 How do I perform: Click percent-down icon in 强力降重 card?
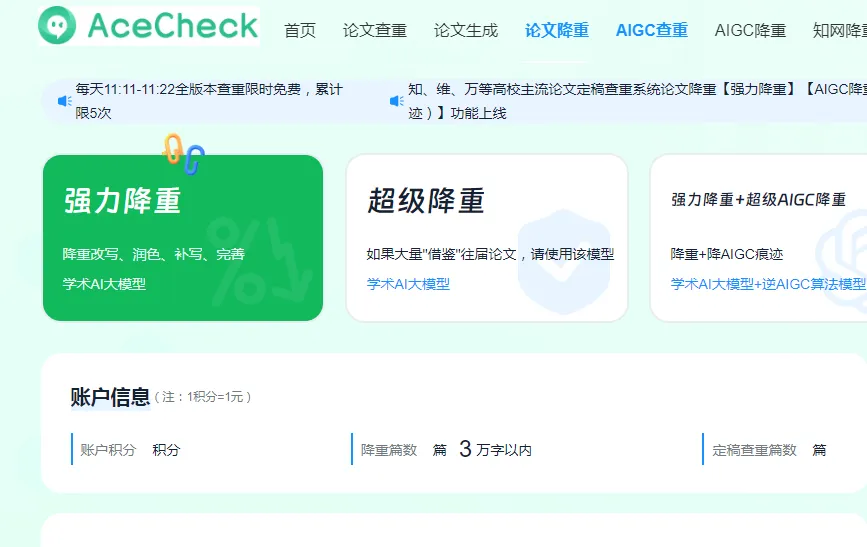260,261
